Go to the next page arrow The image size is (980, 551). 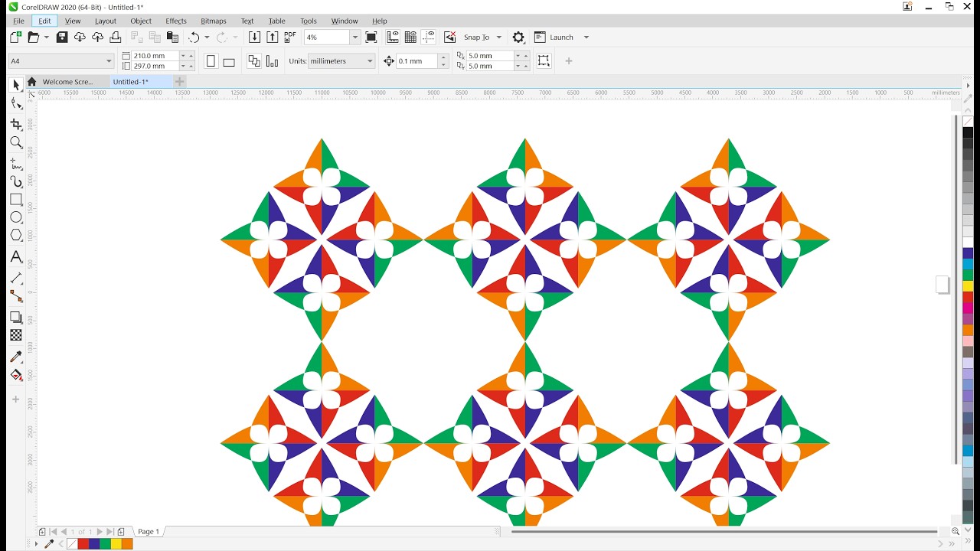coord(100,531)
